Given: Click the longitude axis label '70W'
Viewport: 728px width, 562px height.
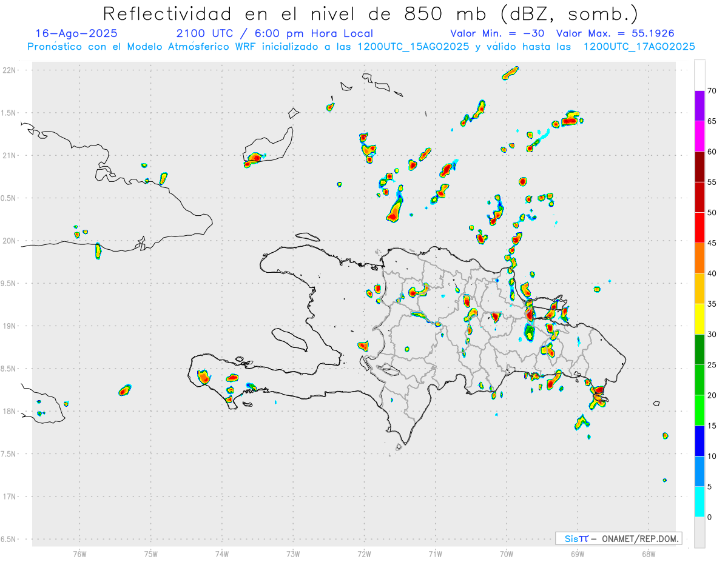Looking at the screenshot, I should (507, 554).
